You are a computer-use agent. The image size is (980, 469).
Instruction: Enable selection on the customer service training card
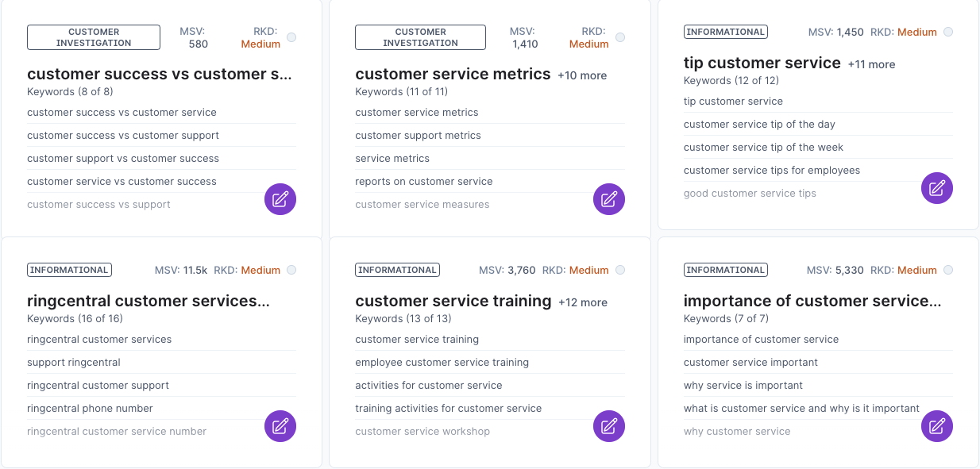620,270
